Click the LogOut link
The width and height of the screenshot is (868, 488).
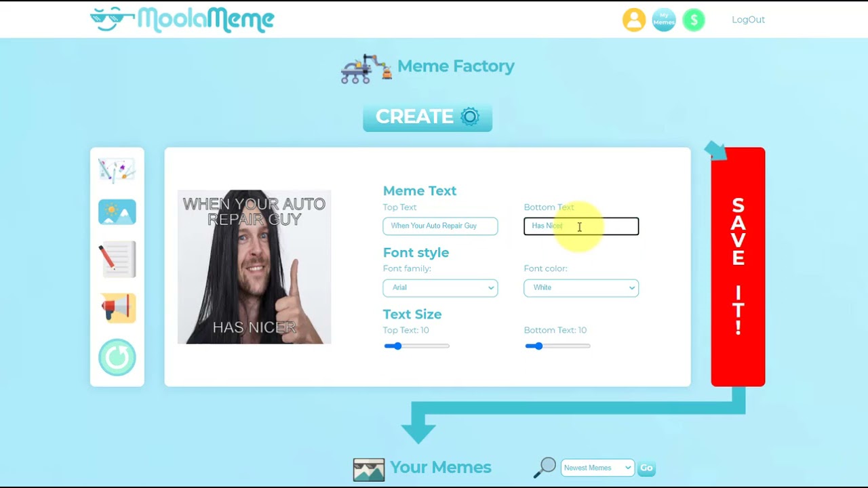point(748,20)
